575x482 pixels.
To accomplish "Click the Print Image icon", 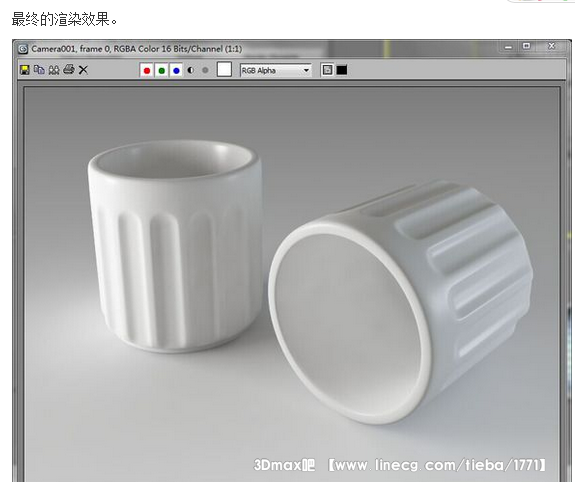I will pos(69,69).
